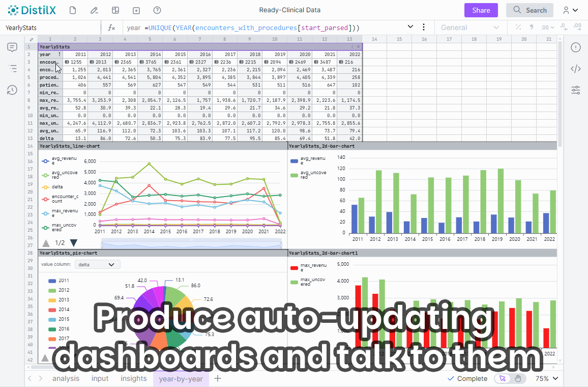Screen dimensions: 588x387
Task: Open the General number format dropdown
Action: (x=470, y=27)
